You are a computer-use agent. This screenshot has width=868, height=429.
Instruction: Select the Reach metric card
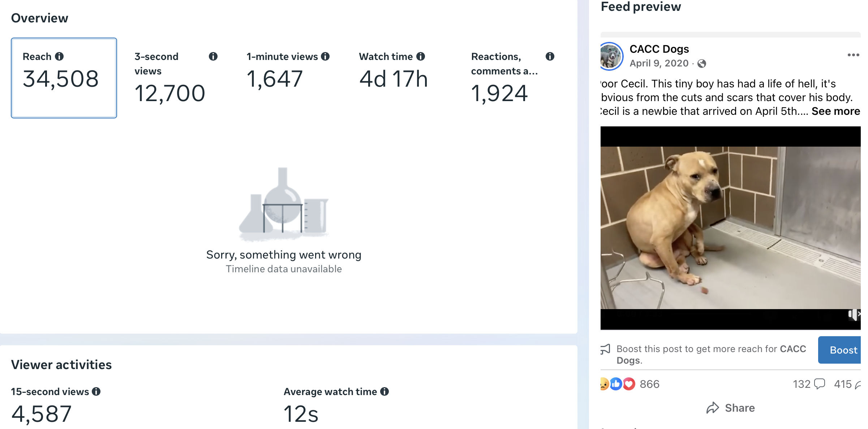(64, 78)
